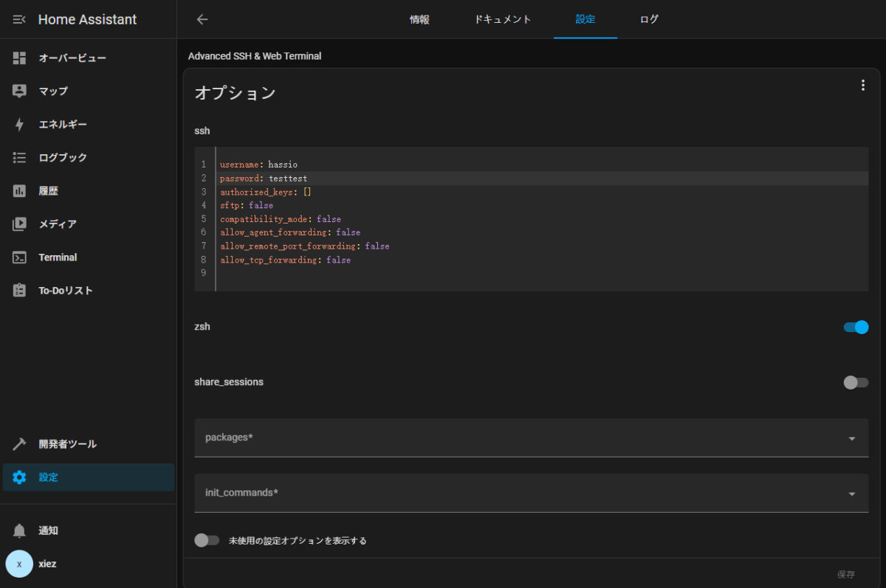Click the Home Assistant title
The image size is (886, 588).
point(87,19)
